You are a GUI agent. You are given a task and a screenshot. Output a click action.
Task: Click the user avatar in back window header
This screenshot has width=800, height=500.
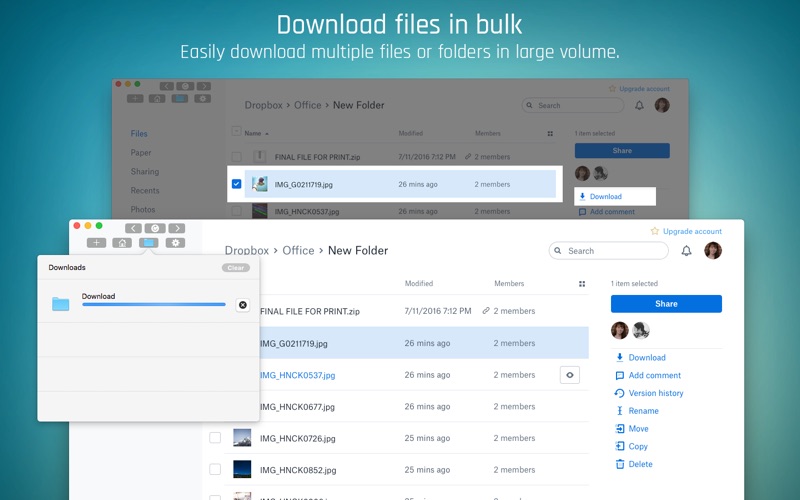(662, 105)
